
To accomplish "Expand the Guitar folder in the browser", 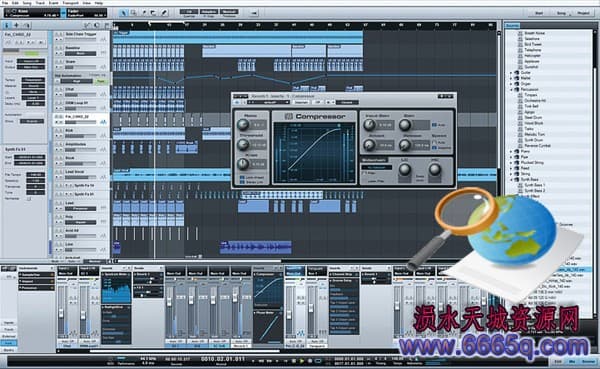I will (x=511, y=72).
